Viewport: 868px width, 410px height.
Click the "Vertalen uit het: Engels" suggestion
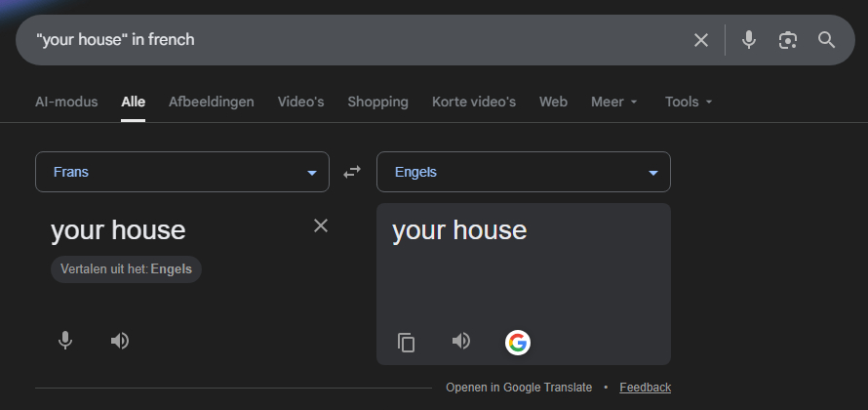126,269
